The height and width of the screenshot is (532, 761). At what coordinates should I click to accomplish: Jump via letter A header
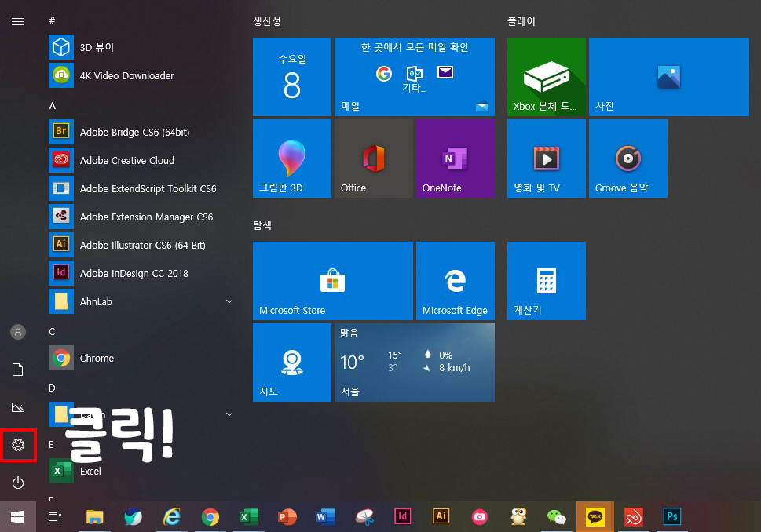point(53,106)
